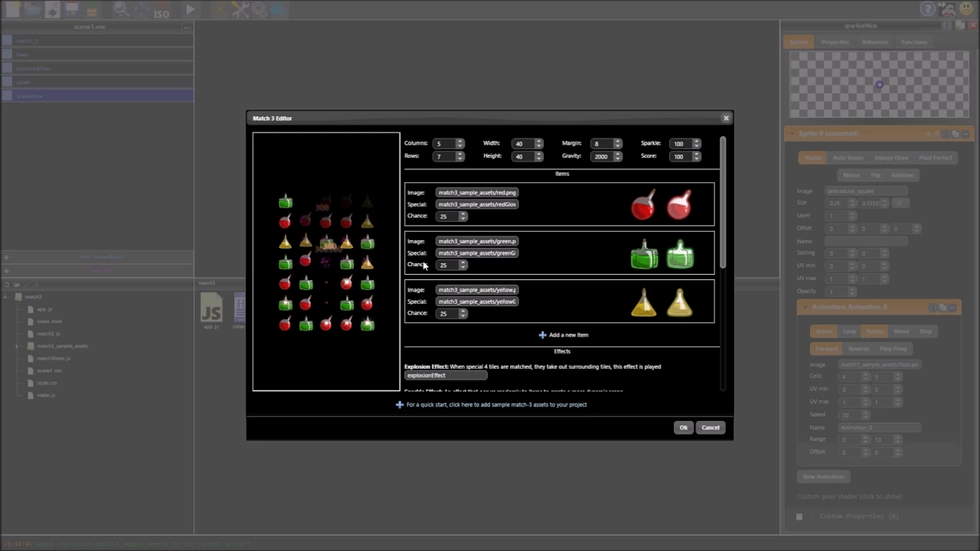Click the green Image path field

[x=477, y=241]
